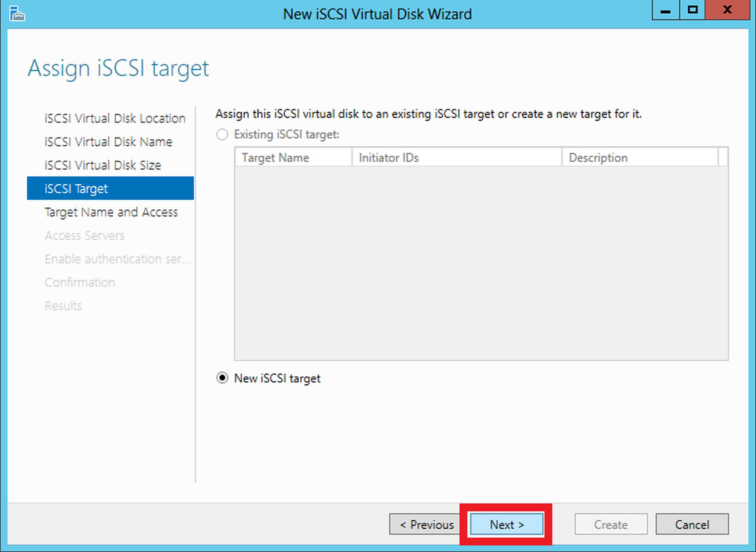
Task: Open Target Name and Access step
Action: coord(111,212)
